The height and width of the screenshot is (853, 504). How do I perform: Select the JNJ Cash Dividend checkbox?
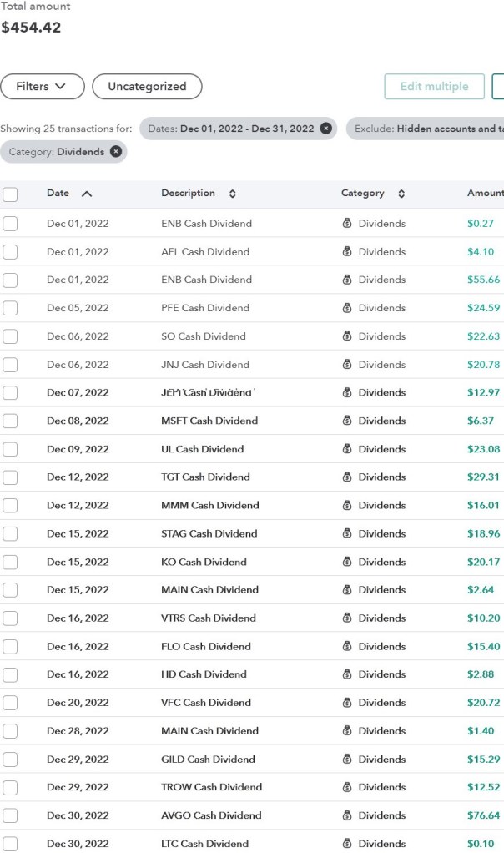[10, 365]
